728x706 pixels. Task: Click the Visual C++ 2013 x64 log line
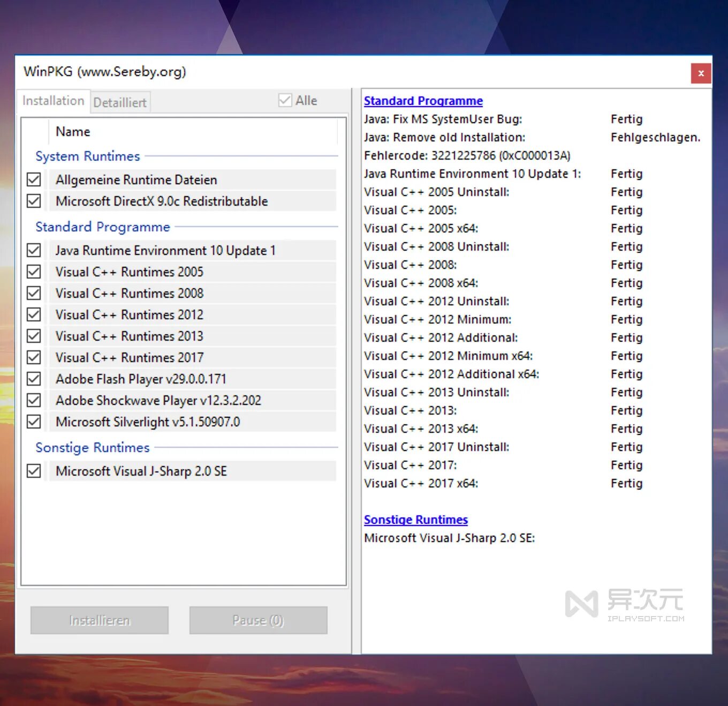point(421,429)
